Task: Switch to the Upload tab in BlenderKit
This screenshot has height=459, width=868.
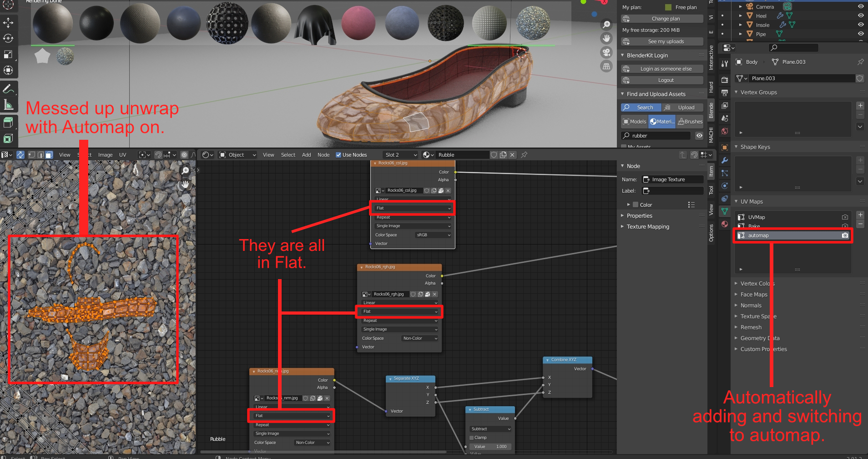Action: [683, 107]
